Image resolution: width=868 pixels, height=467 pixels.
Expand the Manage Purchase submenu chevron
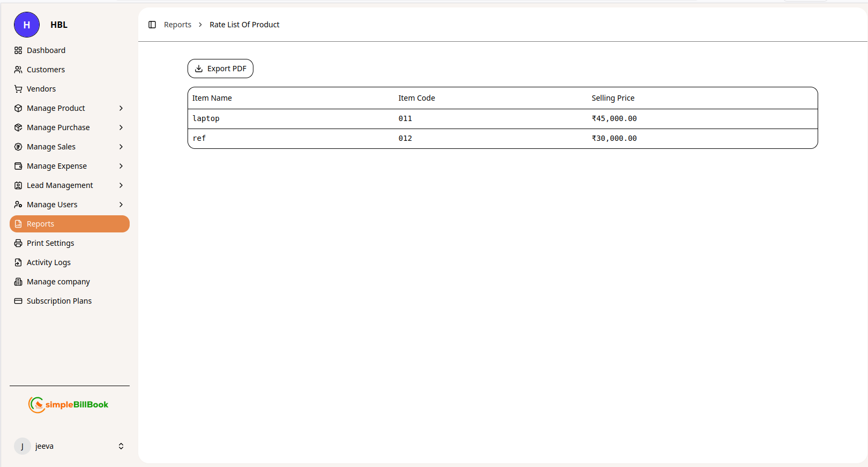pos(121,127)
